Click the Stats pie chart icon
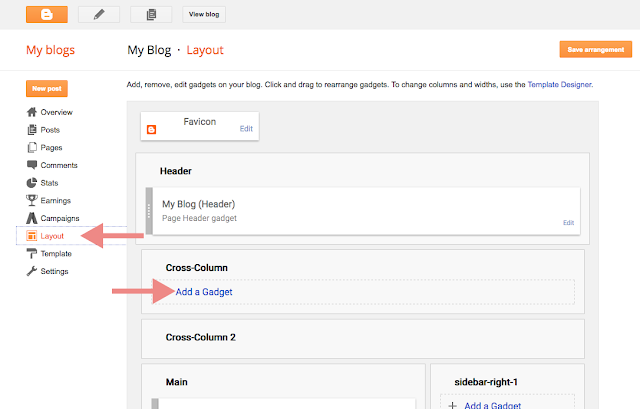The width and height of the screenshot is (640, 409). (32, 183)
